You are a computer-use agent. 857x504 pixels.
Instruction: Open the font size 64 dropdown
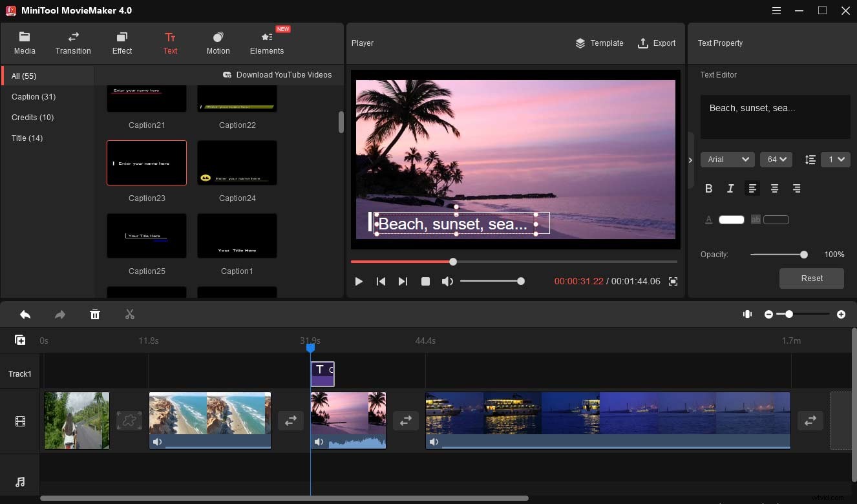pos(776,159)
